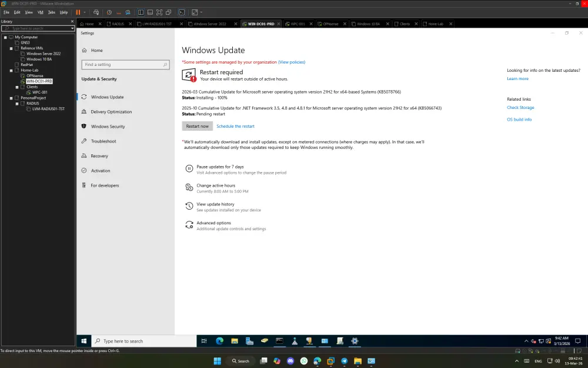Open the File menu in VMware
Screen dimensions: 588x368
coord(6,12)
